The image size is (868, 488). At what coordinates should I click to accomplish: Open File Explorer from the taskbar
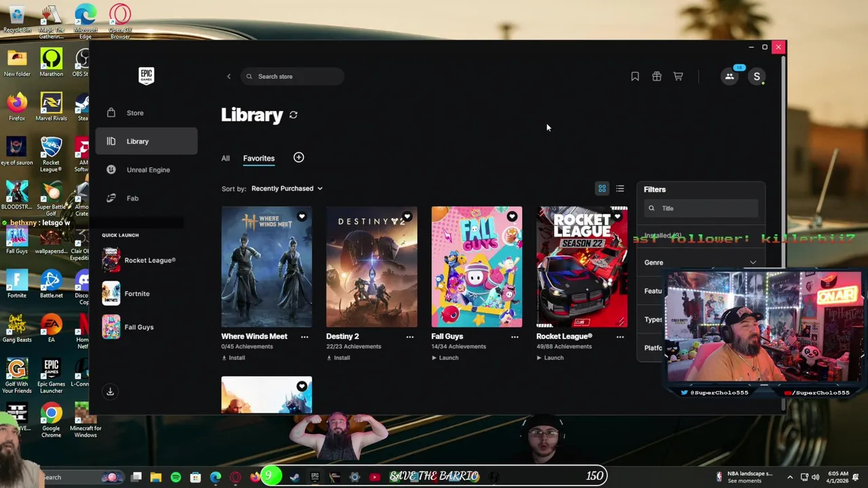click(156, 477)
